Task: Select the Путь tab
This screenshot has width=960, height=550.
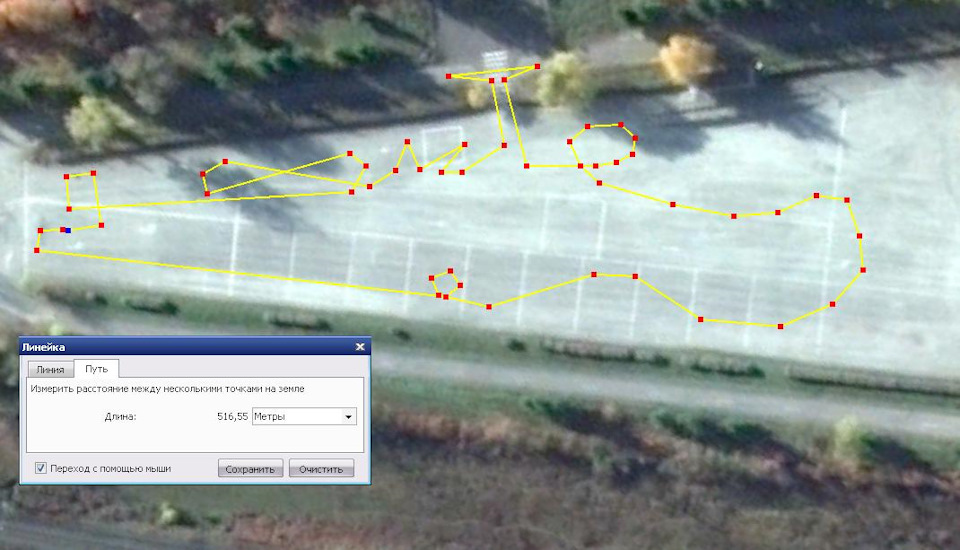Action: (96, 369)
